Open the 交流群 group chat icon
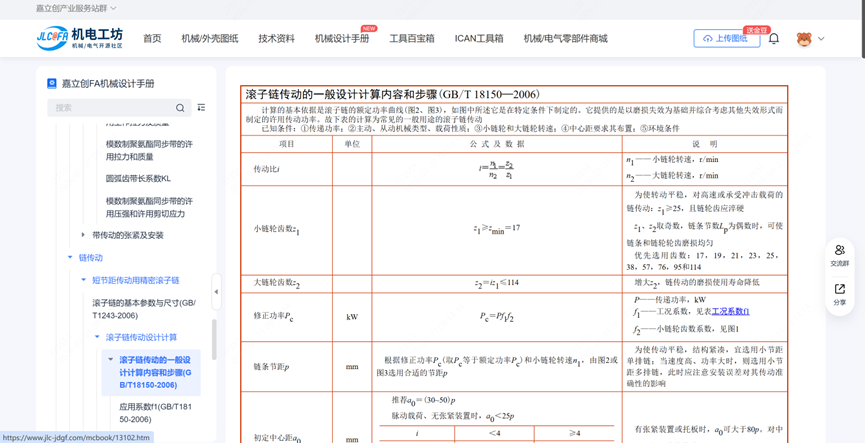This screenshot has width=865, height=443. click(839, 254)
